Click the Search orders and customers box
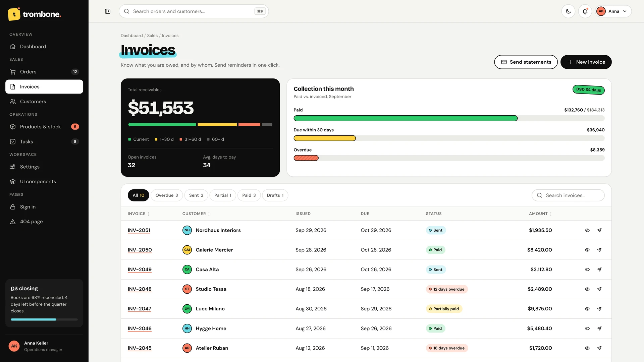 pyautogui.click(x=194, y=11)
